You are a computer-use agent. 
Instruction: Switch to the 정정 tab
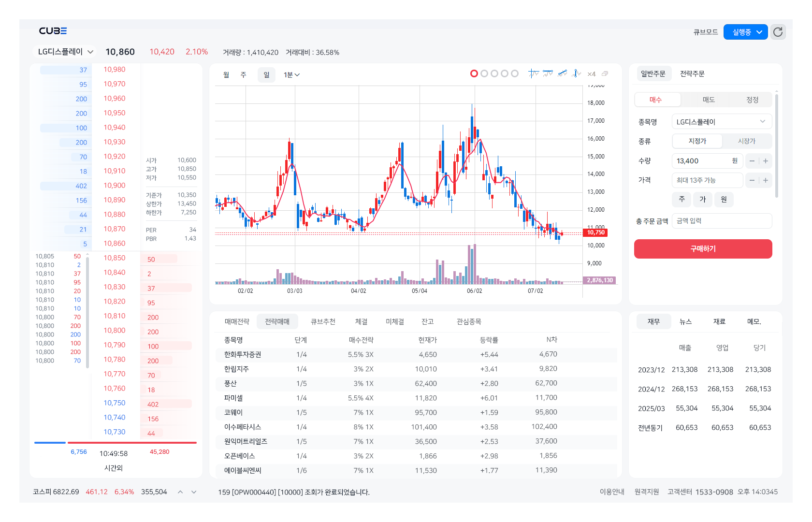click(752, 100)
